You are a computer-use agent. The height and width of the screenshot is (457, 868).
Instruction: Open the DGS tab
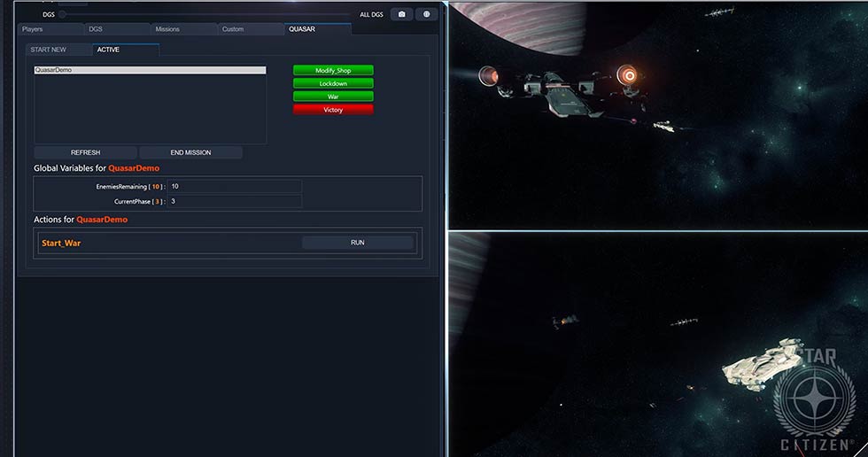click(x=117, y=29)
